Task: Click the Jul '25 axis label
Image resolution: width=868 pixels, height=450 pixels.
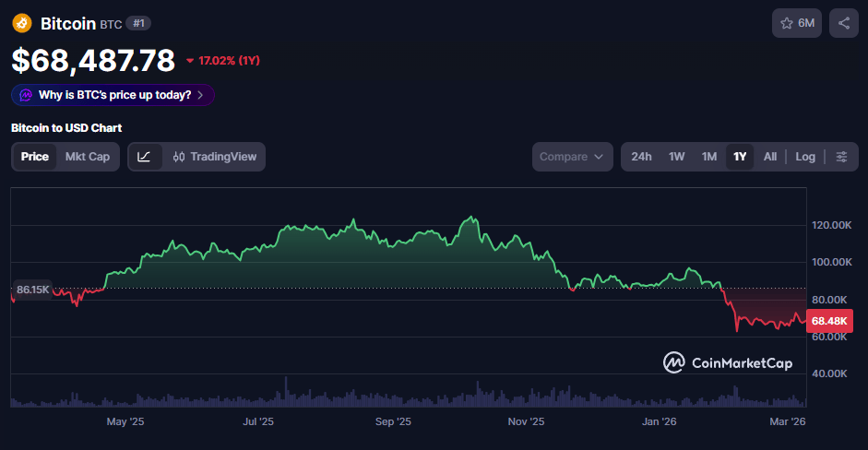Action: [x=258, y=421]
